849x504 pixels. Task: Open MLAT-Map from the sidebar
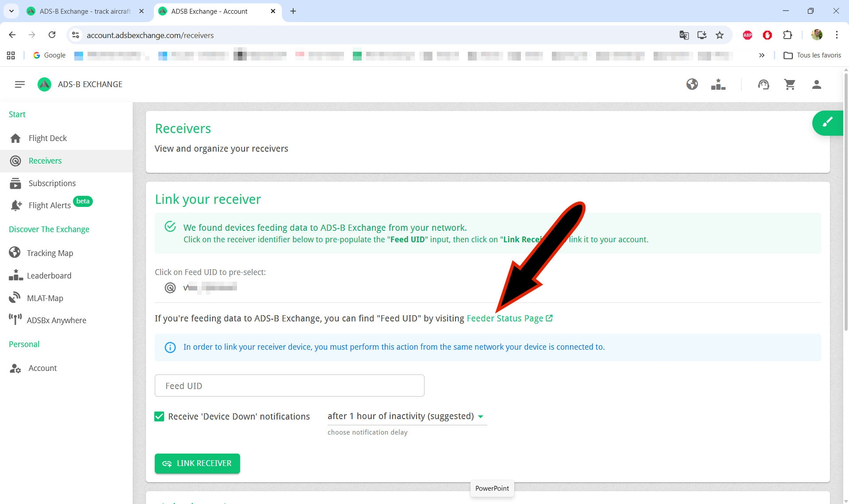(x=66, y=298)
